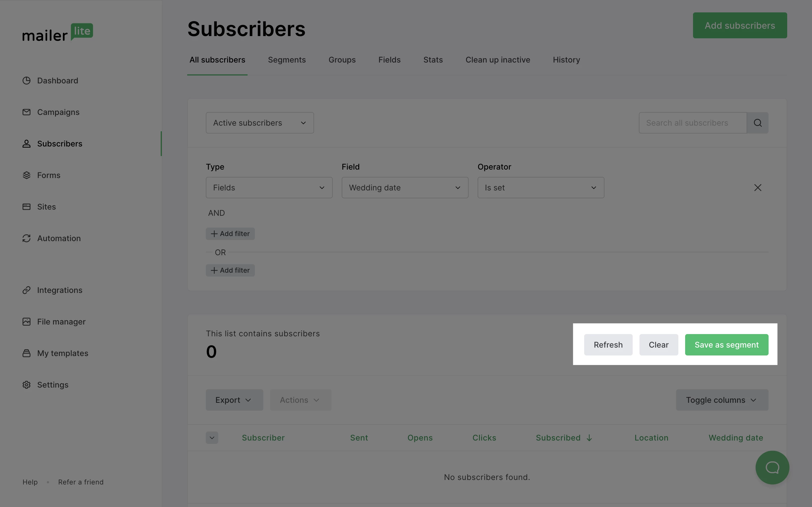Click the Save as segment button
The width and height of the screenshot is (812, 507).
(x=727, y=345)
